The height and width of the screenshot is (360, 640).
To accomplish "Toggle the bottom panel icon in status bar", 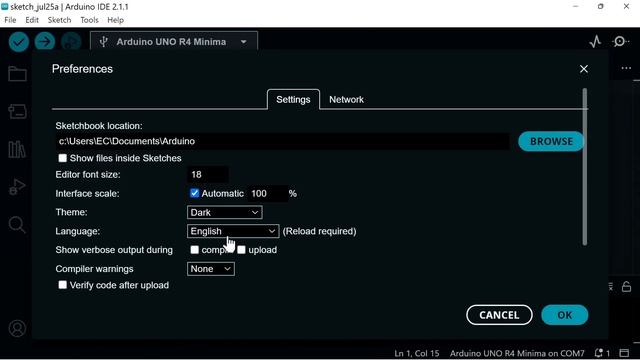I will (624, 353).
